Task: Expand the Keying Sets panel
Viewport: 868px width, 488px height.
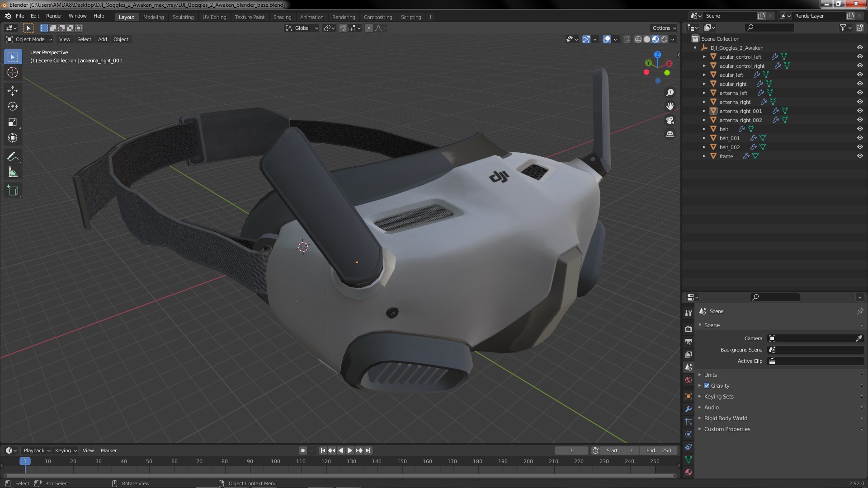Action: coord(718,396)
